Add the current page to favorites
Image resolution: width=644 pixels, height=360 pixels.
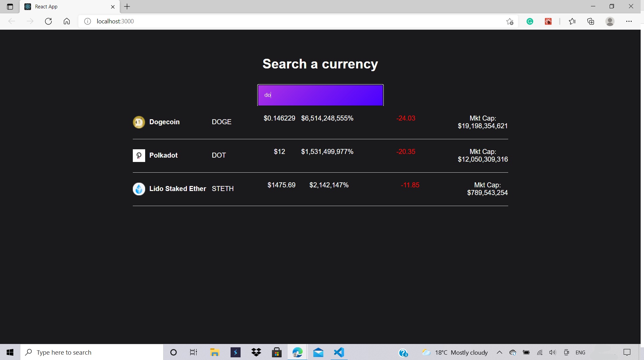tap(510, 21)
